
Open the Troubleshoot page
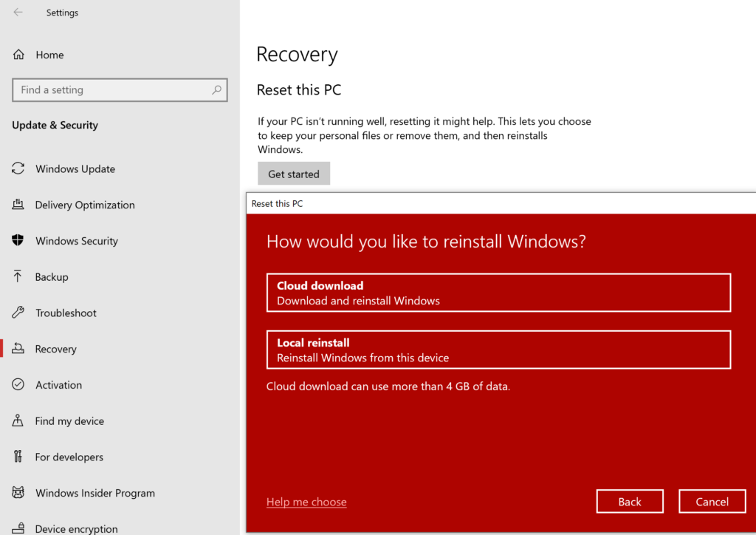pyautogui.click(x=66, y=313)
